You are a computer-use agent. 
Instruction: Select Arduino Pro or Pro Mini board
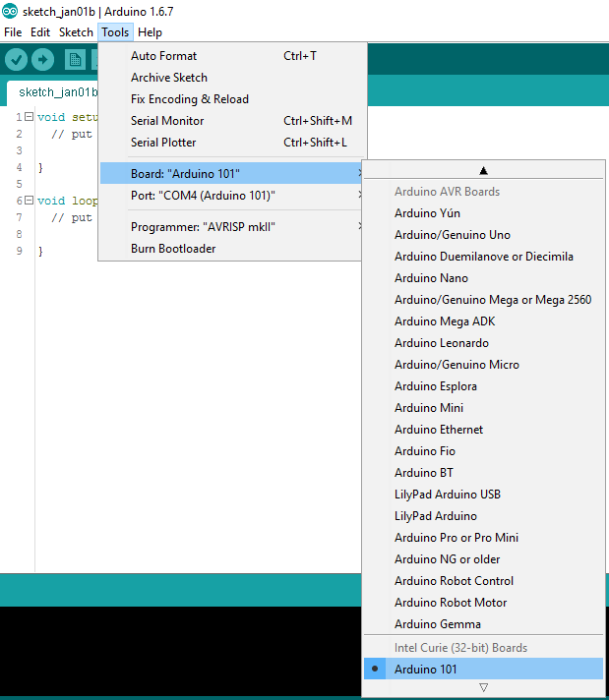483,538
